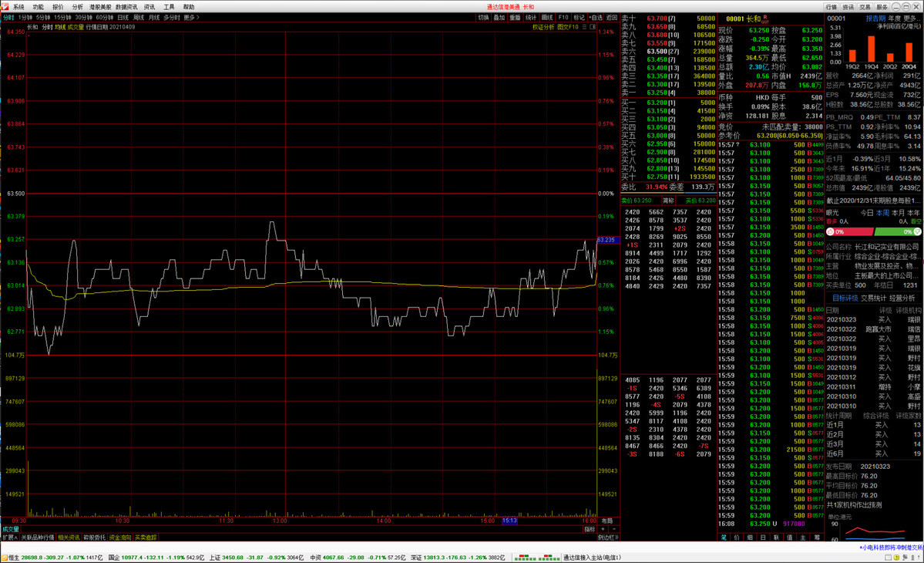Click the green bearish 0% sentiment bar
This screenshot has width=924, height=563.
pyautogui.click(x=898, y=231)
